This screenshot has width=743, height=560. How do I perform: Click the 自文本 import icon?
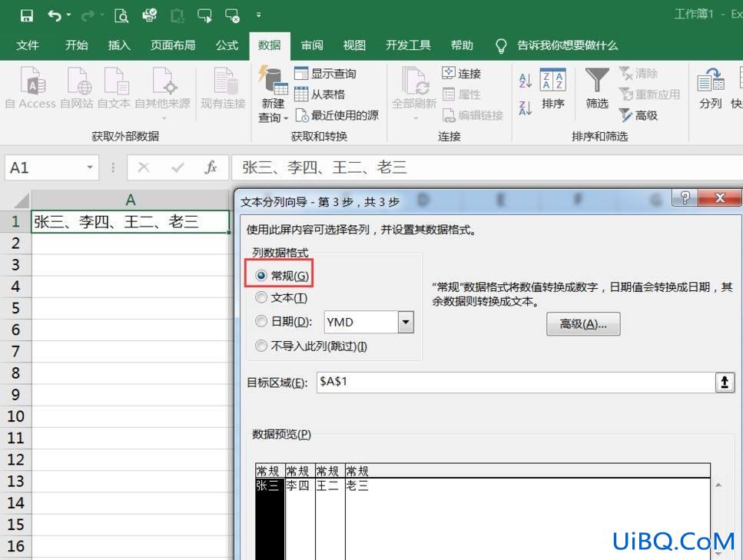(114, 88)
